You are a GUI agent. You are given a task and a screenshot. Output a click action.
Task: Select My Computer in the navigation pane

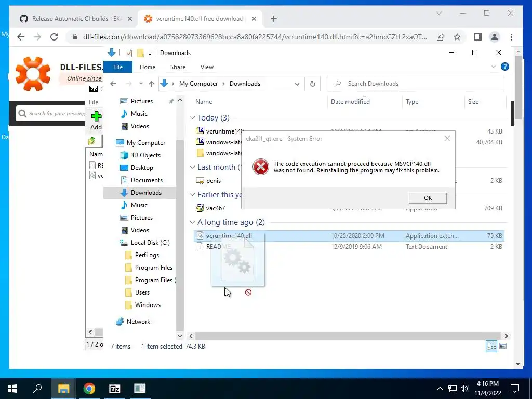click(146, 143)
